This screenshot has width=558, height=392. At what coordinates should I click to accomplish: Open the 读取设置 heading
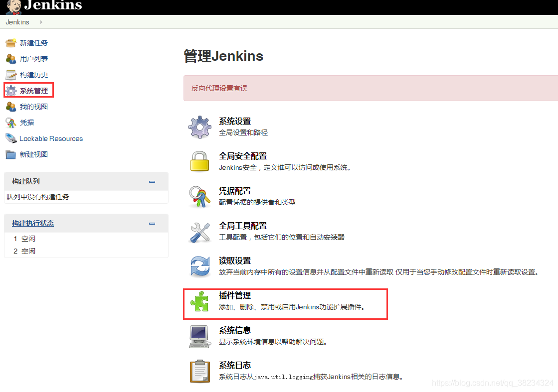235,261
